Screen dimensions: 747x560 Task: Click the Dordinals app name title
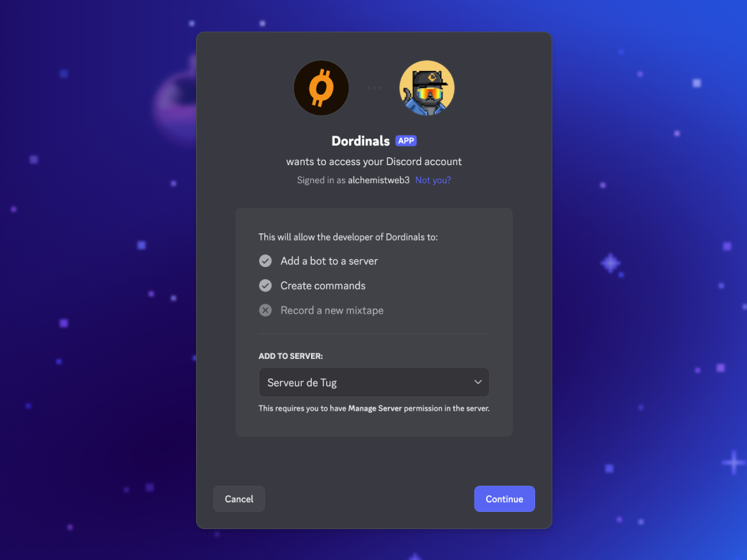coord(361,141)
